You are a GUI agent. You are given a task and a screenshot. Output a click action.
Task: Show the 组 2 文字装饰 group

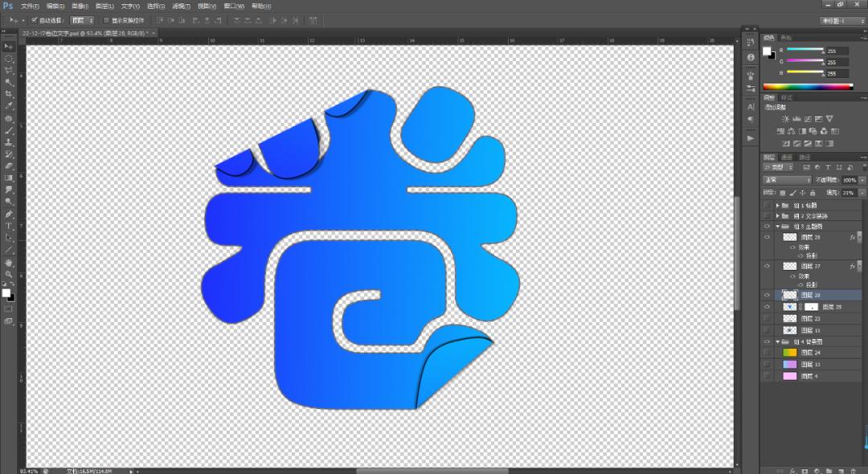coord(767,215)
